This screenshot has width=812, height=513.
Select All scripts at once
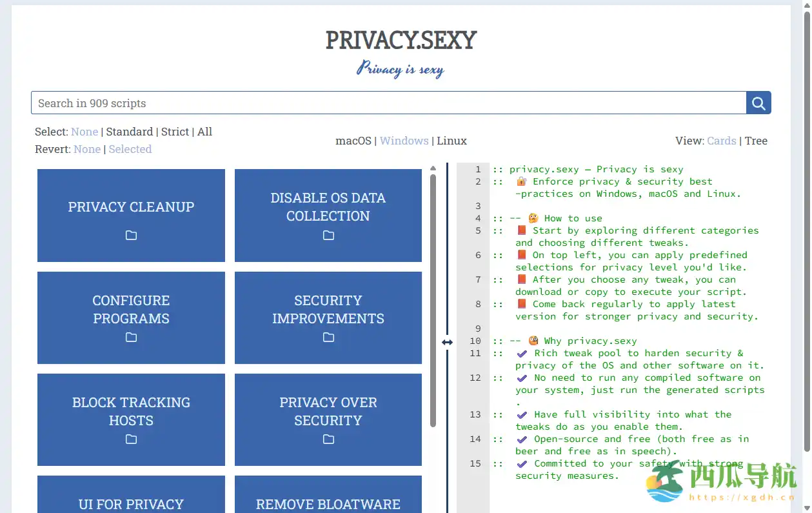pyautogui.click(x=204, y=132)
